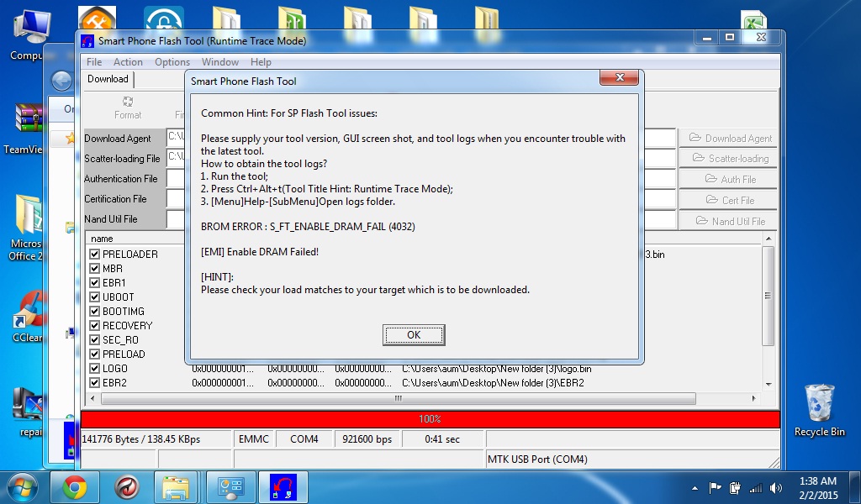Viewport: 861px width, 504px height.
Task: Open the Windows Start menu
Action: pos(23,487)
